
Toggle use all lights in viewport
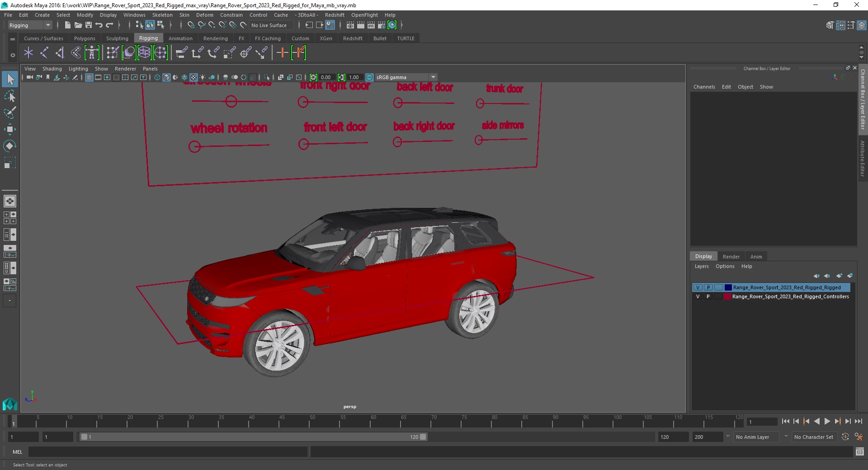tap(203, 77)
